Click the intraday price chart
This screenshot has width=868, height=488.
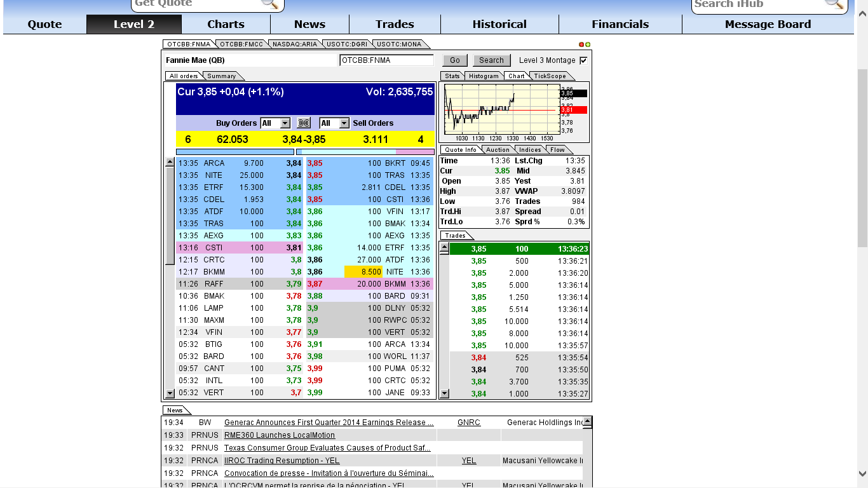(x=501, y=108)
